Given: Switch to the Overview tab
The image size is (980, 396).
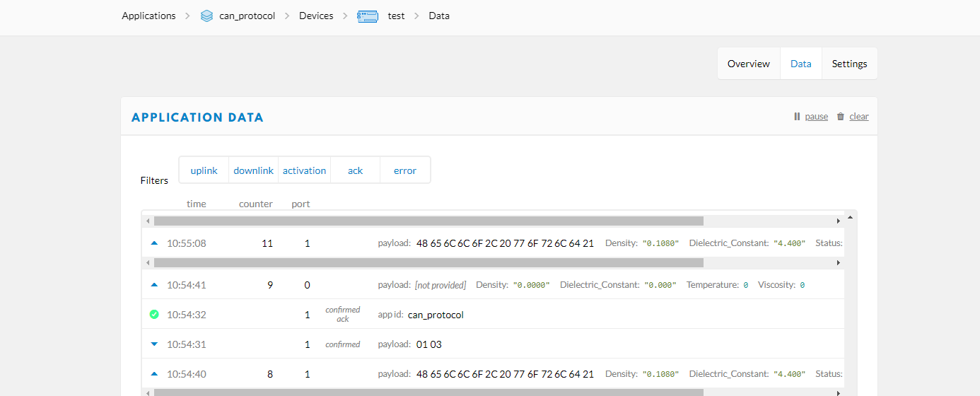Looking at the screenshot, I should pyautogui.click(x=749, y=64).
